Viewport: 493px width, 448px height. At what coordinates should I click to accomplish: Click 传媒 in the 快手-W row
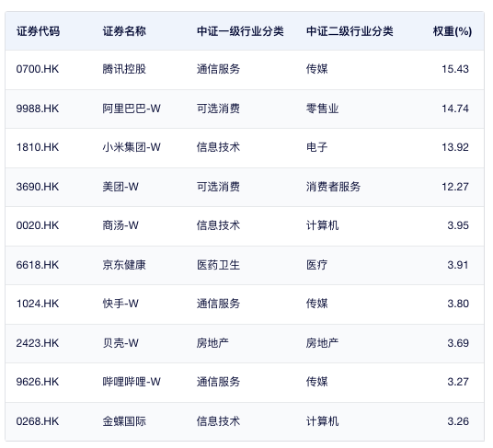(x=317, y=304)
